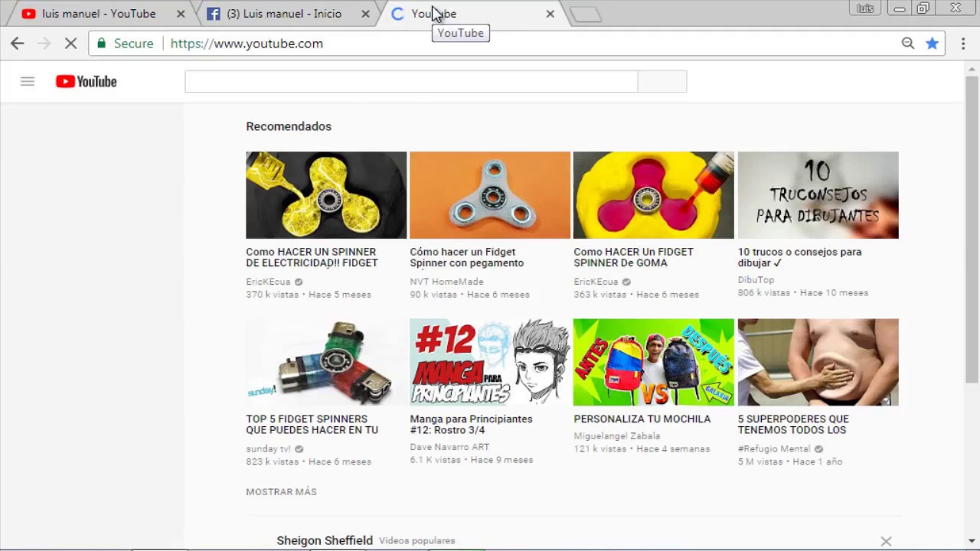Click the browser forward arrow
This screenshot has width=980, height=551.
(x=44, y=44)
